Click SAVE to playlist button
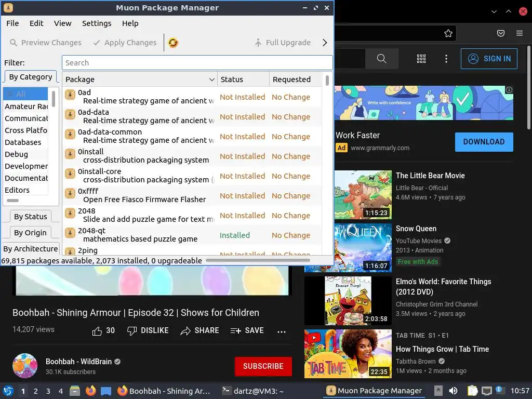 [247, 331]
